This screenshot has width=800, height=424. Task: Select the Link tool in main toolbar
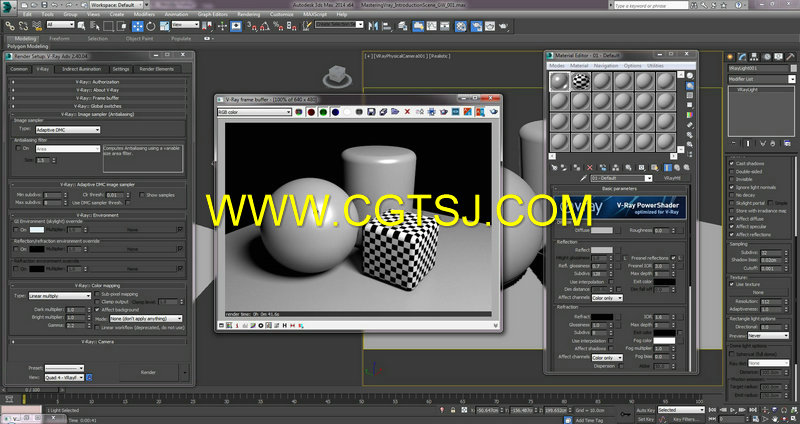click(10, 26)
